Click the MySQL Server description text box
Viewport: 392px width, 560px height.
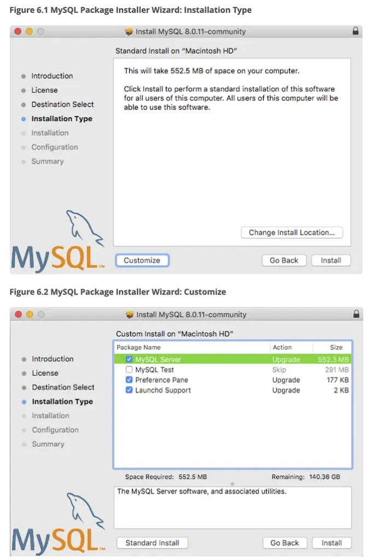point(233,507)
